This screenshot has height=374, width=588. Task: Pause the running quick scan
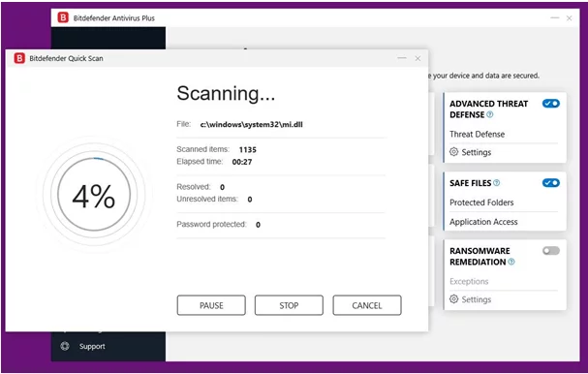211,305
